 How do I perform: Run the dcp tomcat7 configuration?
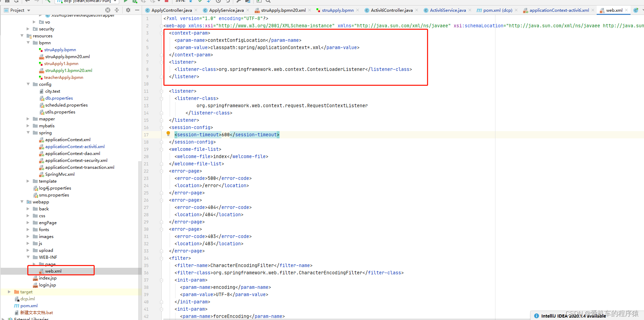pyautogui.click(x=126, y=1)
